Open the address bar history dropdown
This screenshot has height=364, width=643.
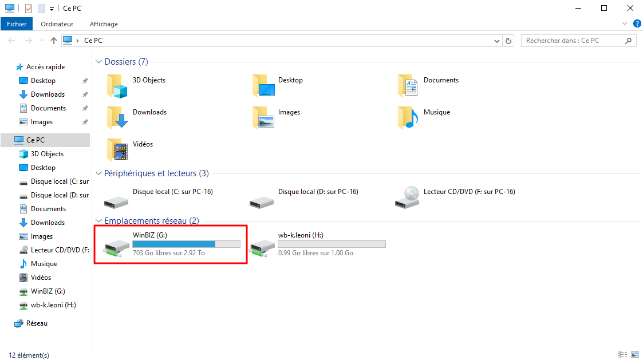point(496,41)
